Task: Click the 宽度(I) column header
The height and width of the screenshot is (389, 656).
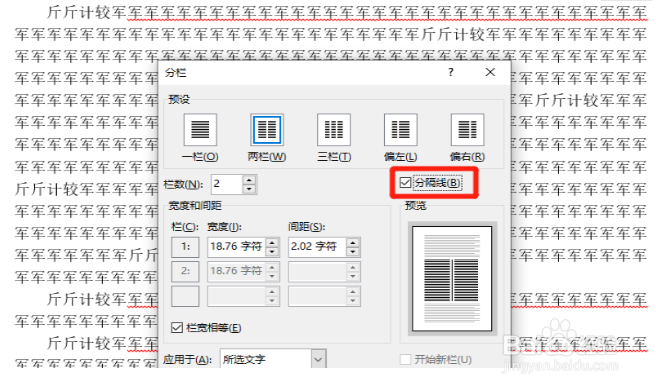Action: coord(224,227)
